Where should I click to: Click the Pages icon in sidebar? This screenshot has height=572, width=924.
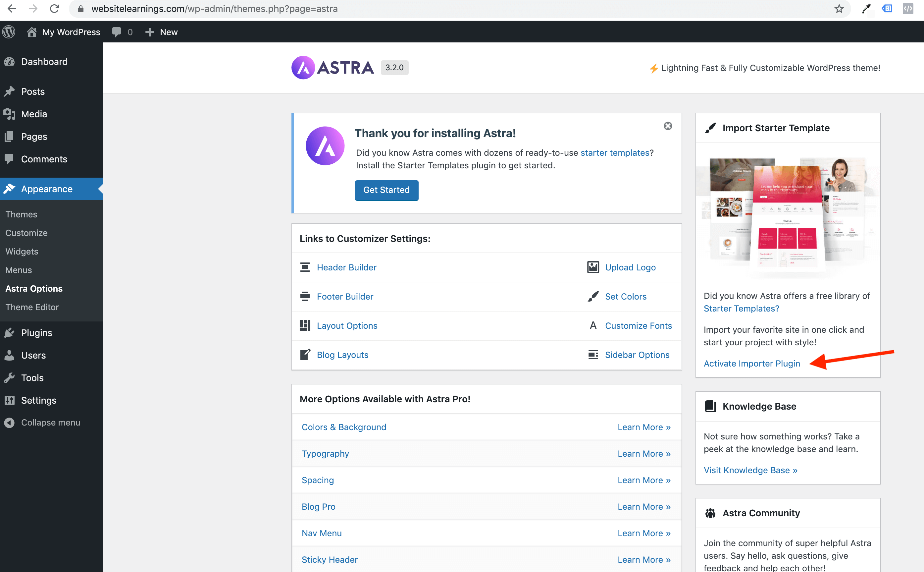(x=10, y=137)
